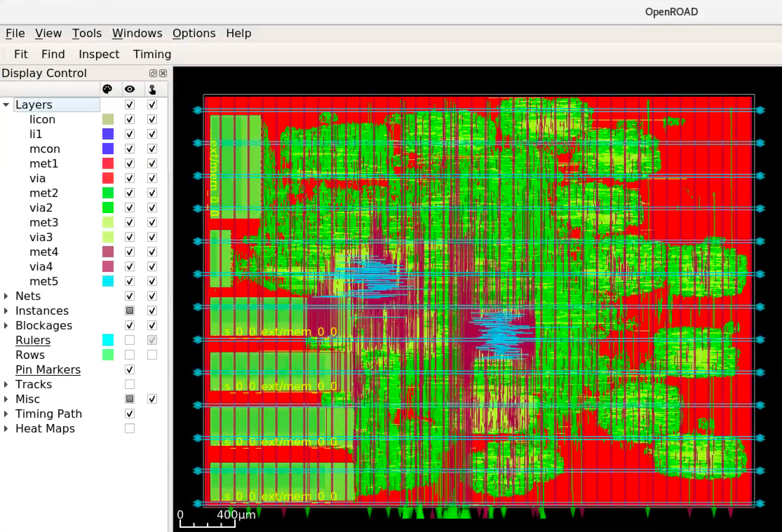
Task: Click the Fit toolbar button
Action: pos(21,54)
